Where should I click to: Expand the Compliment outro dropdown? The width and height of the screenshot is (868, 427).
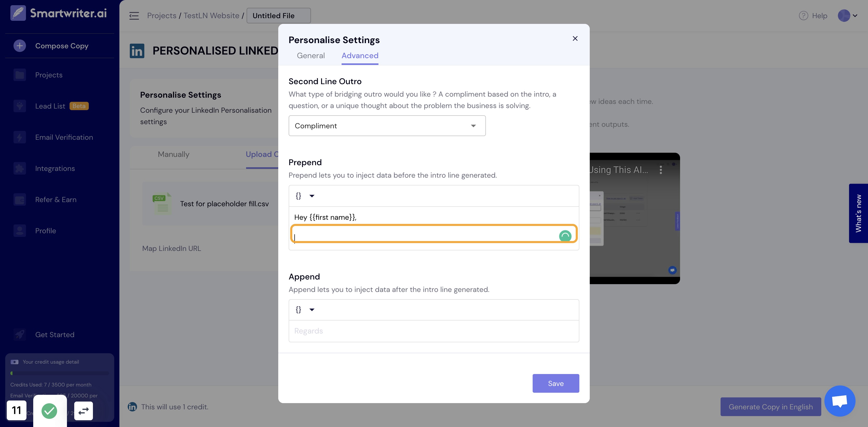(387, 126)
